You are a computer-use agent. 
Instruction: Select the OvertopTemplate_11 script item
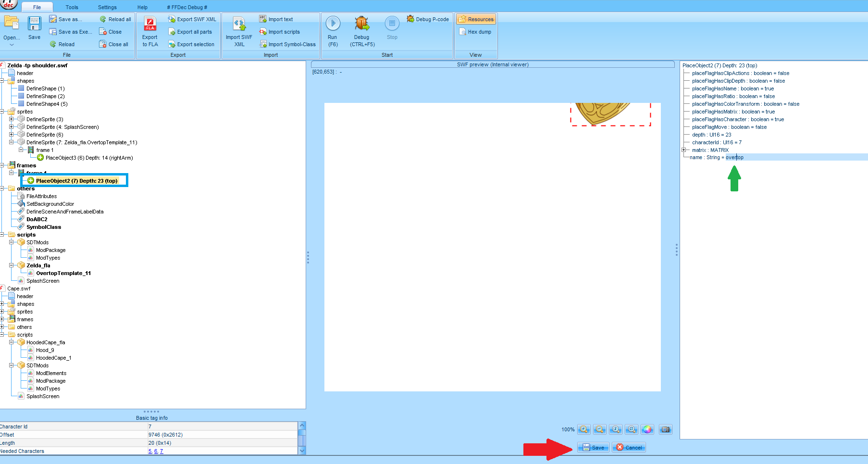63,273
